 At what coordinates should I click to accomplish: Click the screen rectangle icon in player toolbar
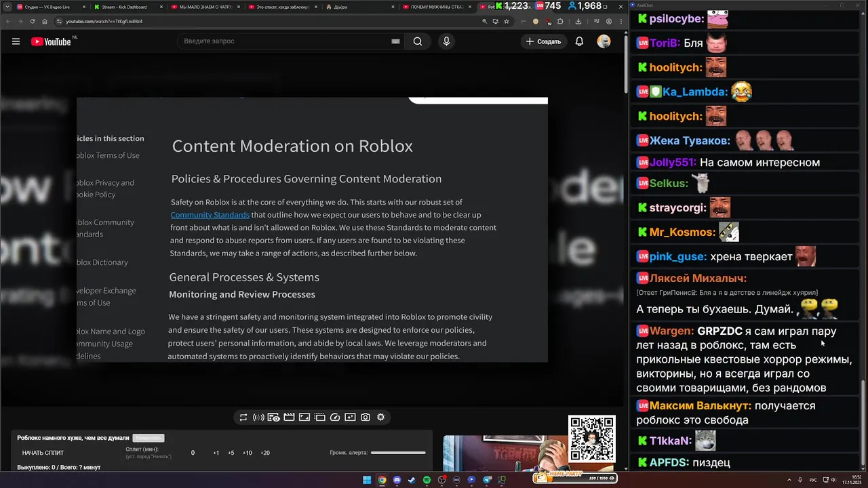tap(304, 418)
